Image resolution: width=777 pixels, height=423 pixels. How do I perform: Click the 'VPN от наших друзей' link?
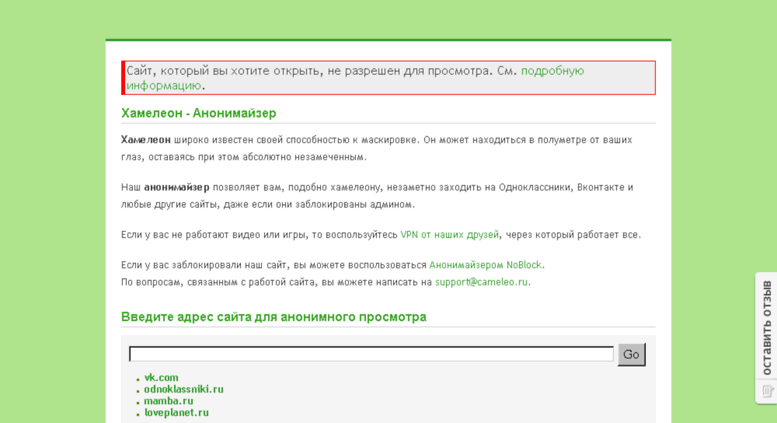point(449,235)
